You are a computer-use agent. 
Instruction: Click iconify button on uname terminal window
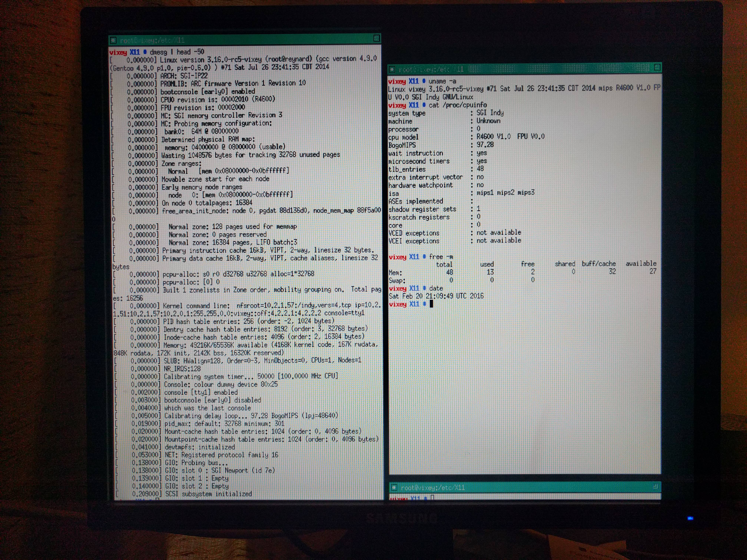coord(392,69)
